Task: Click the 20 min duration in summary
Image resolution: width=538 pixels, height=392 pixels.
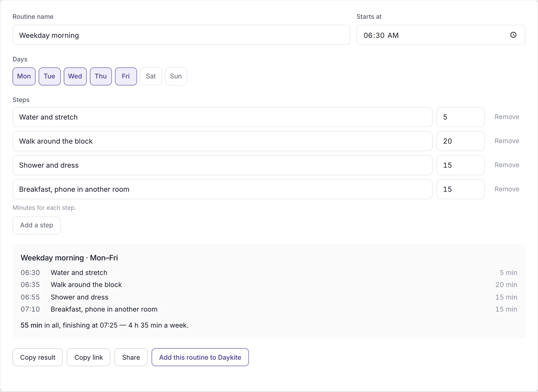Action: [x=506, y=285]
